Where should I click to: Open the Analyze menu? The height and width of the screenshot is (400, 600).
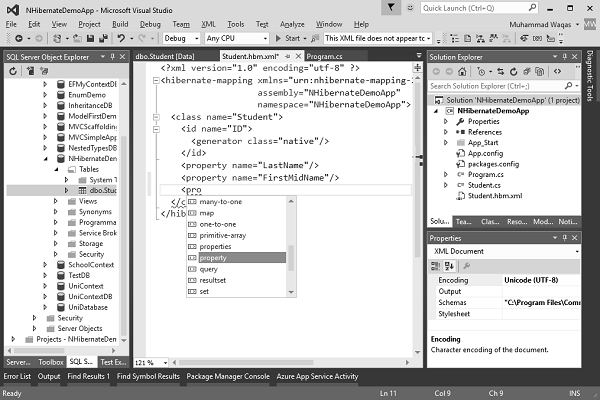(292, 24)
